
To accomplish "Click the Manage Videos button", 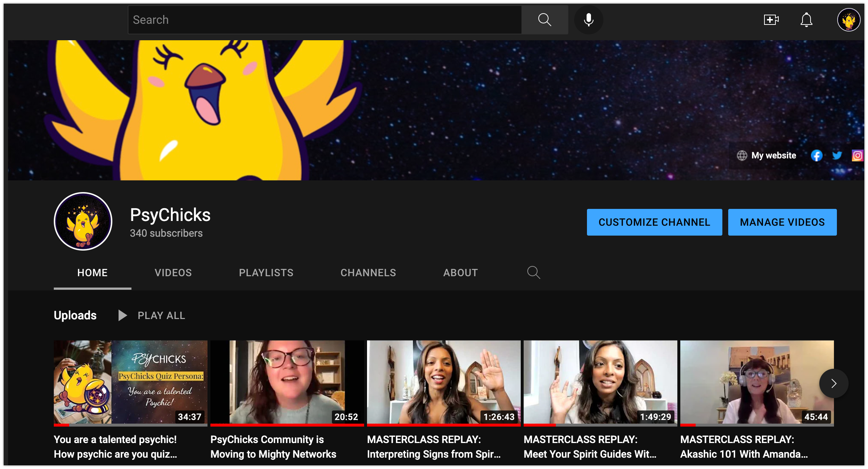I will [x=782, y=222].
